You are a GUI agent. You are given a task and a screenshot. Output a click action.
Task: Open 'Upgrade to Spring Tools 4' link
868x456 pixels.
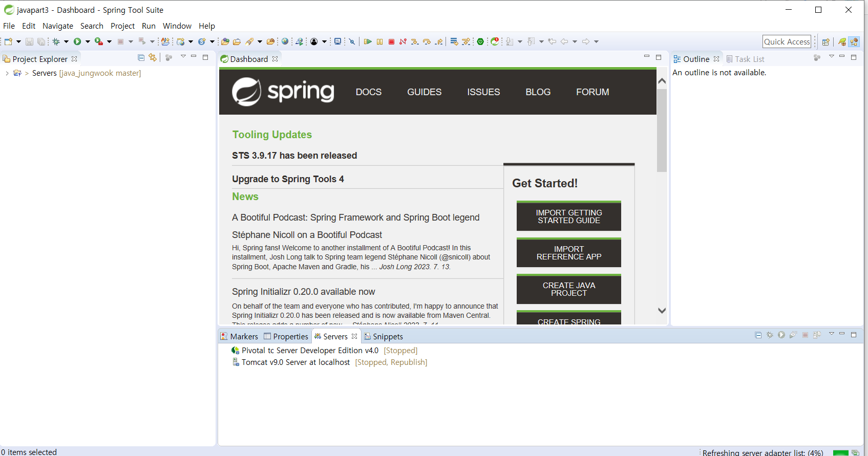click(288, 179)
